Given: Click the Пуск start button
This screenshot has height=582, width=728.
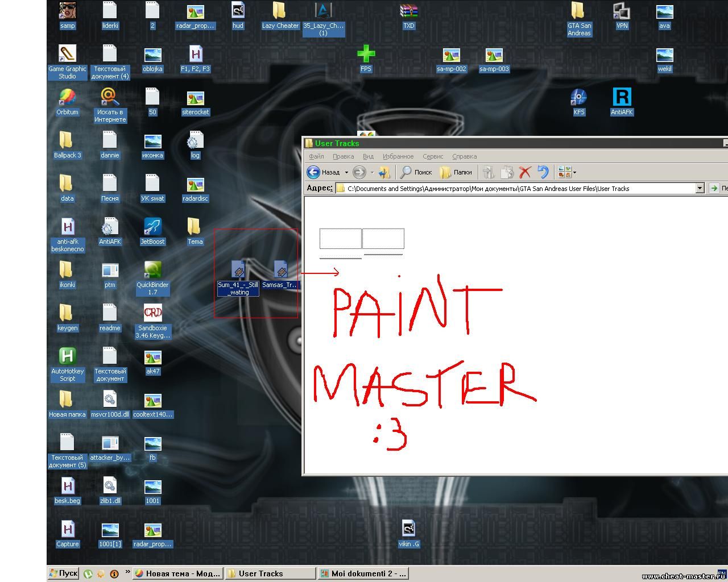Looking at the screenshot, I should [63, 573].
